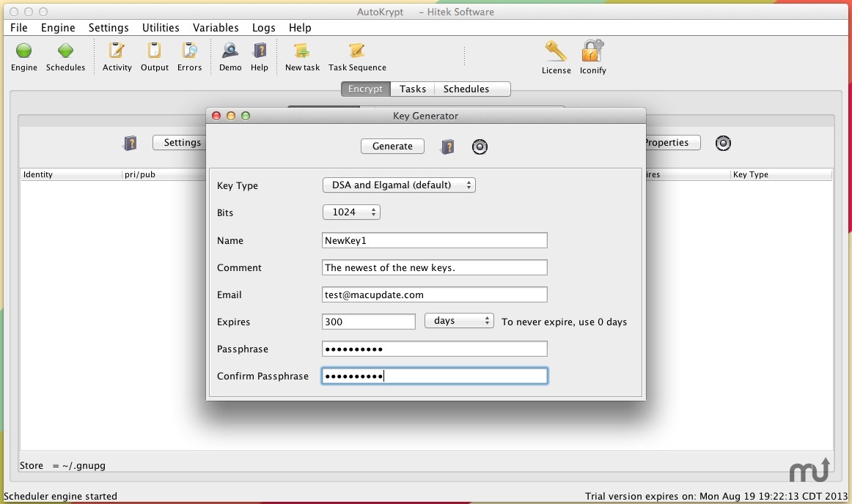
Task: Click the License key icon
Action: coord(556,53)
